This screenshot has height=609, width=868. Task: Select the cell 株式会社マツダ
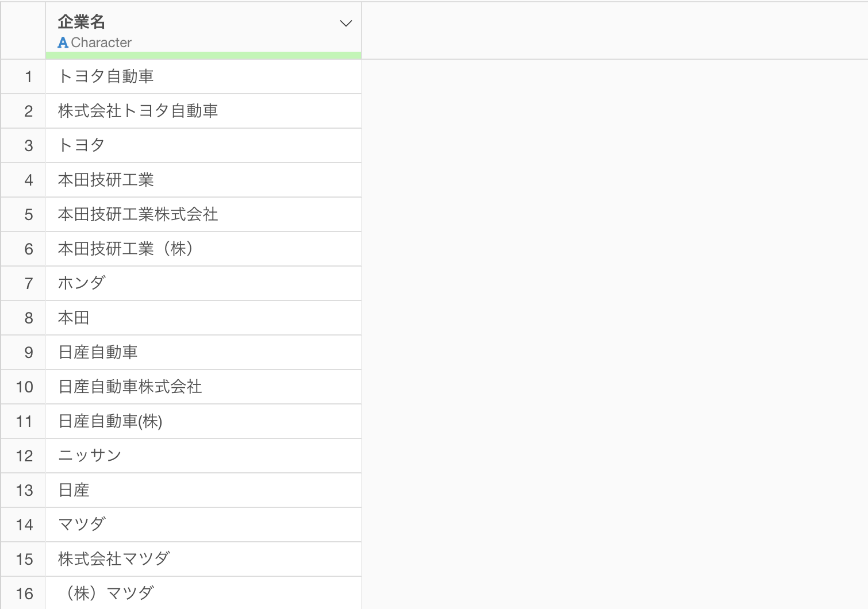pyautogui.click(x=114, y=559)
